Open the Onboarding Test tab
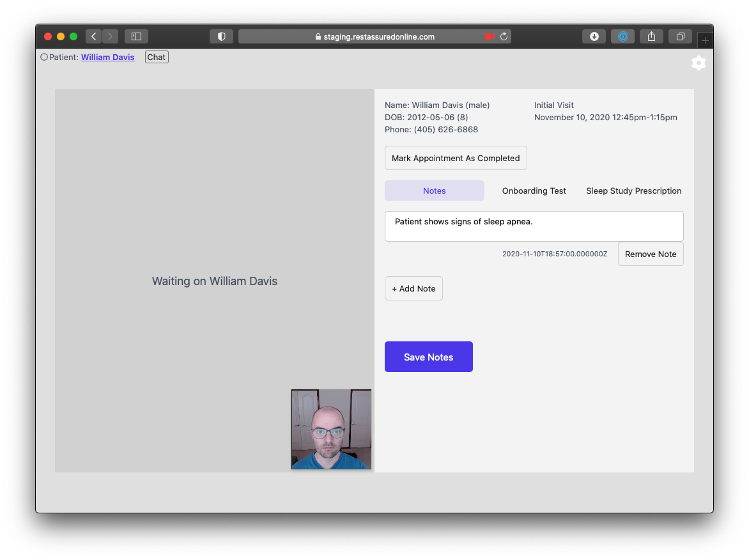The image size is (749, 560). pos(534,191)
